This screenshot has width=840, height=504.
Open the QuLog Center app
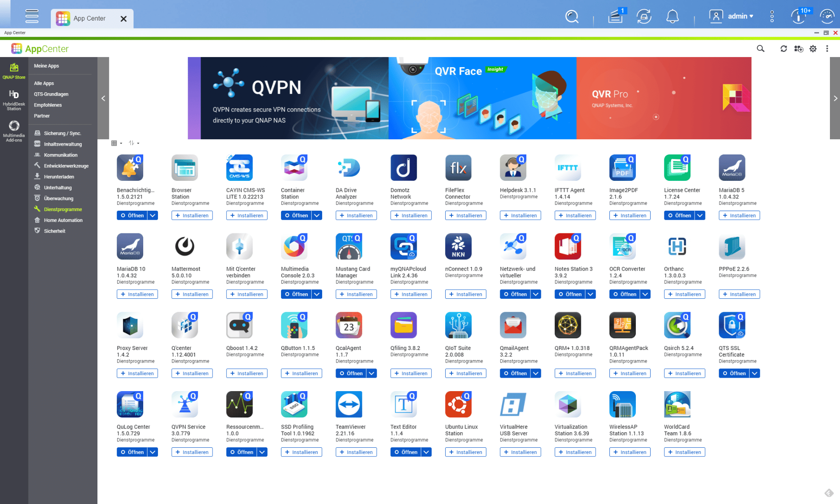pos(132,452)
